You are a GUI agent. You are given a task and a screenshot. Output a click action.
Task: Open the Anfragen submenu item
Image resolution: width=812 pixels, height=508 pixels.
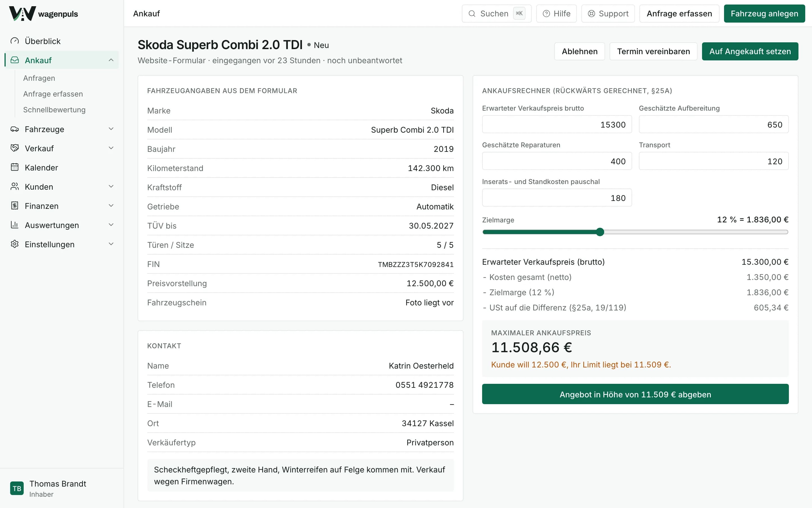pos(39,78)
